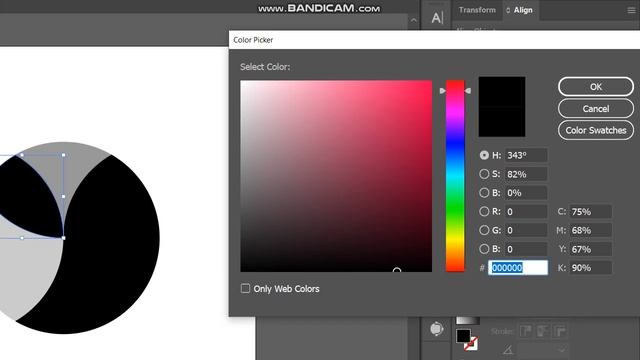The width and height of the screenshot is (640, 360).
Task: Select the S saturation radio button
Action: [x=484, y=174]
